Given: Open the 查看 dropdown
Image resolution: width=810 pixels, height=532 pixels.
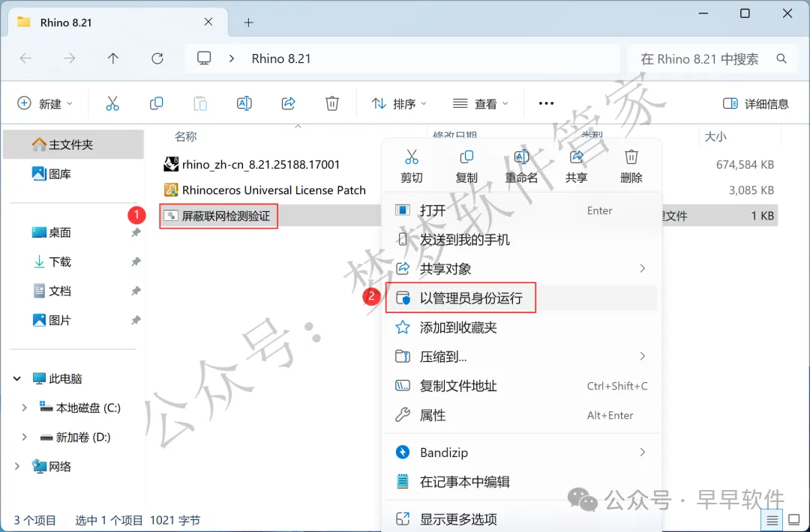Looking at the screenshot, I should click(x=481, y=103).
